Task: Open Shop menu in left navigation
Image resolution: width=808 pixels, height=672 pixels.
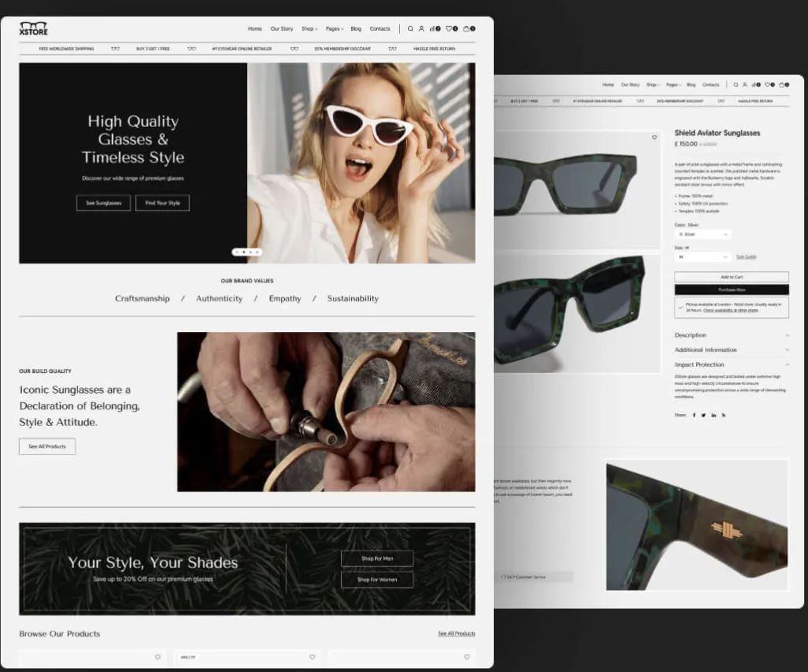Action: click(309, 29)
